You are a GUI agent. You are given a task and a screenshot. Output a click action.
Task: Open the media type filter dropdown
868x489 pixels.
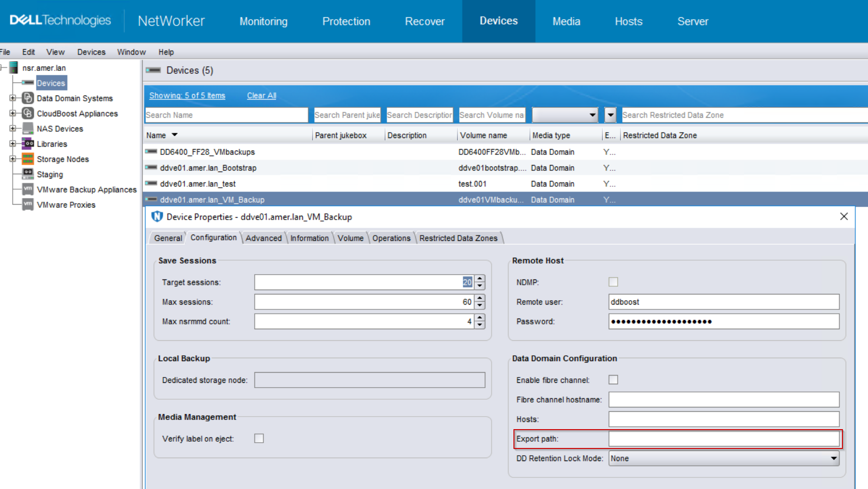tap(593, 115)
